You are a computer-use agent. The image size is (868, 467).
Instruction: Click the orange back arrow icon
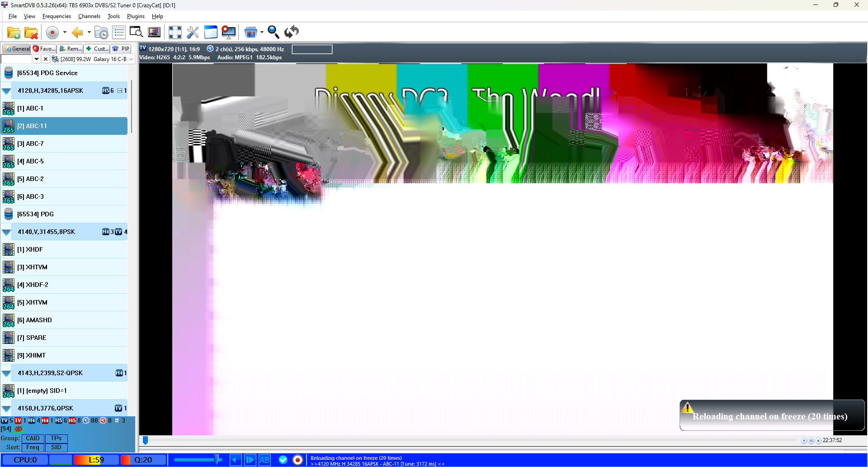coord(77,33)
